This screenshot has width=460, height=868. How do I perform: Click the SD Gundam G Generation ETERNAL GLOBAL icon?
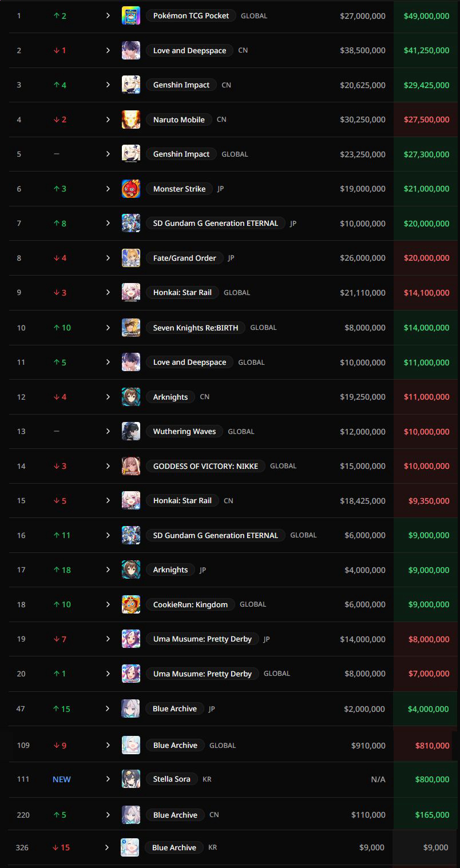tap(131, 535)
